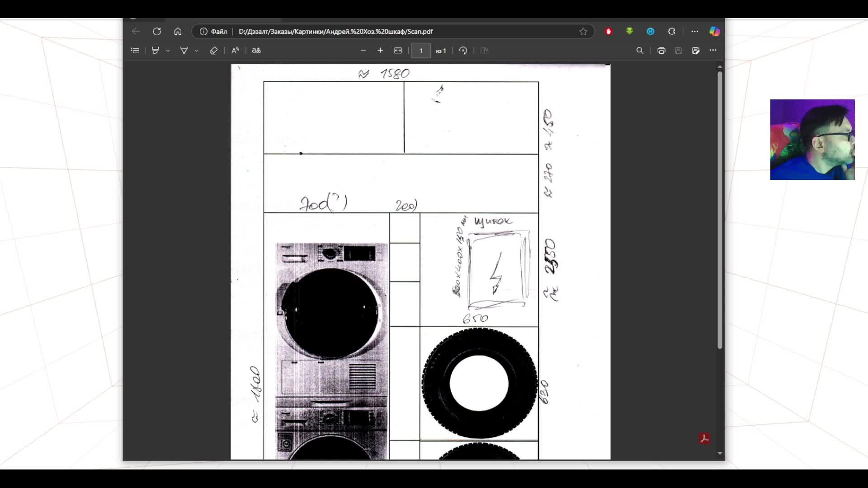Open the PDF toolbar more options menu
This screenshot has height=488, width=868.
click(713, 50)
